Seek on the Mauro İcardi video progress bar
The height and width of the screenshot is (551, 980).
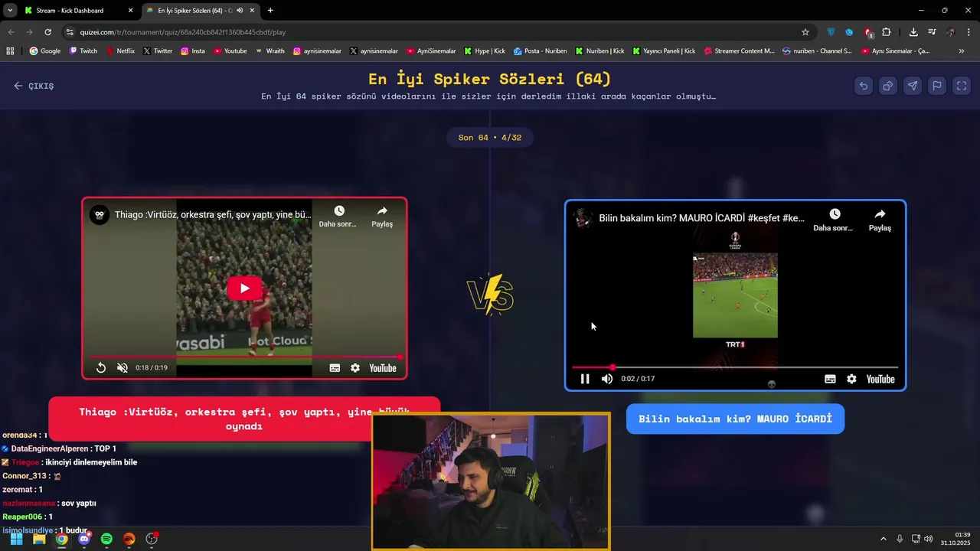point(735,367)
